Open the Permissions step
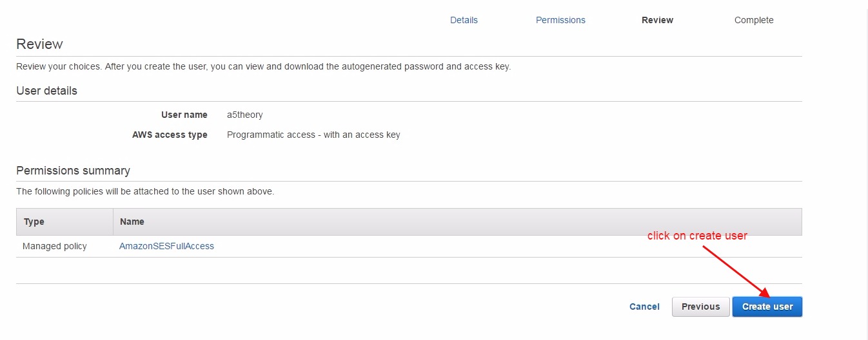Image resolution: width=868 pixels, height=340 pixels. click(560, 20)
